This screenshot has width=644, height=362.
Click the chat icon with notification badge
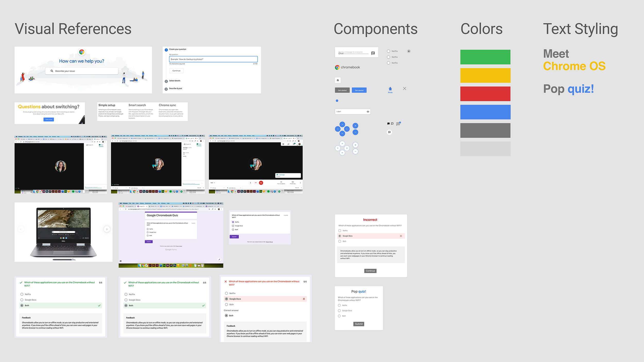[x=398, y=124]
